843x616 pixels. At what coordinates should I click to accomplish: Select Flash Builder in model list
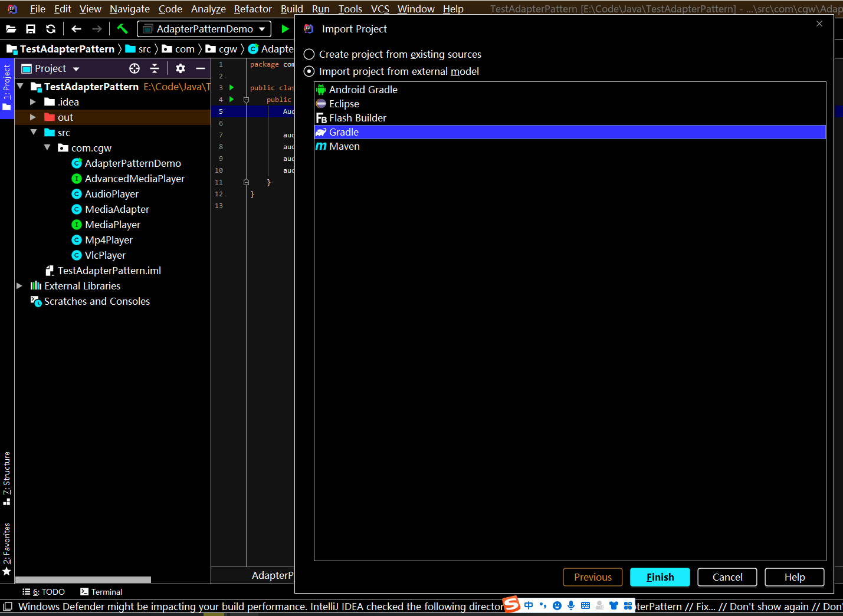[x=570, y=118]
